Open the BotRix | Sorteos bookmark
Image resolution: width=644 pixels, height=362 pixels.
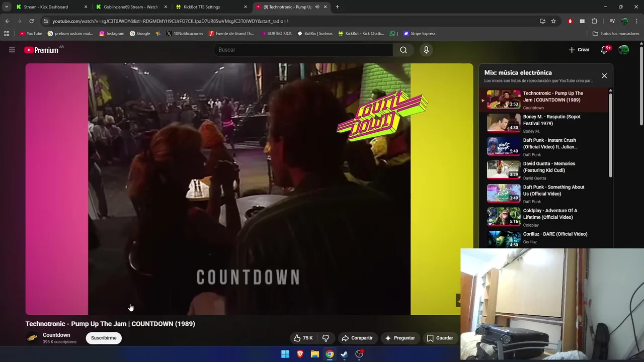point(315,34)
